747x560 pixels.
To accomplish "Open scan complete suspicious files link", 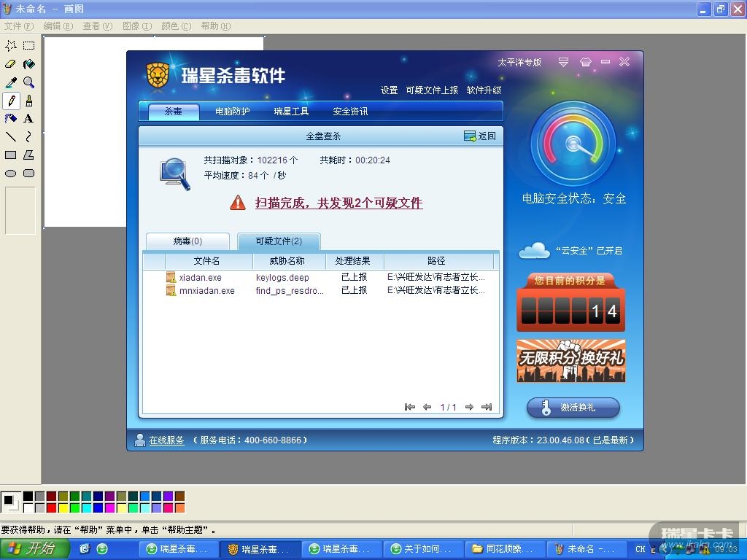I will click(x=338, y=203).
